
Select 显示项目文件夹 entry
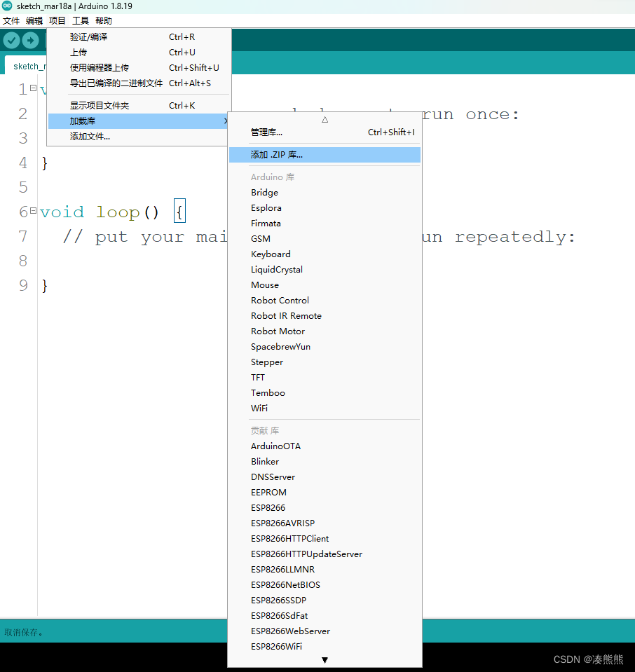(x=139, y=105)
